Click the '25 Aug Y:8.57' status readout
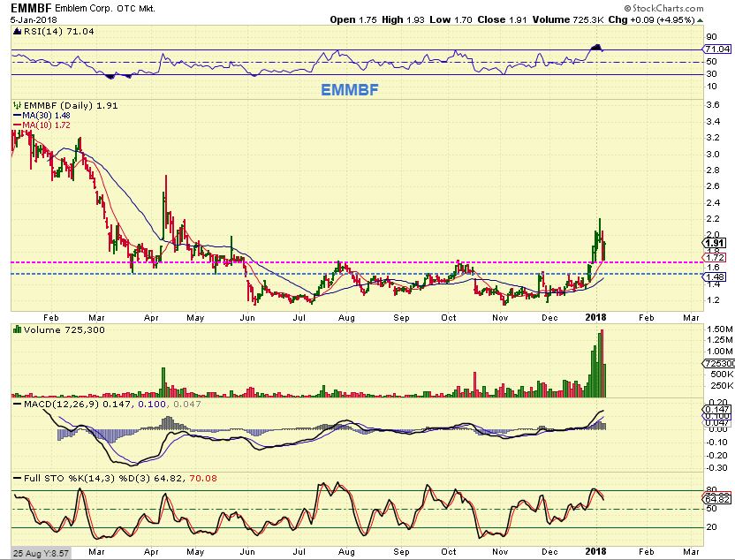This screenshot has height=560, width=735. (41, 553)
